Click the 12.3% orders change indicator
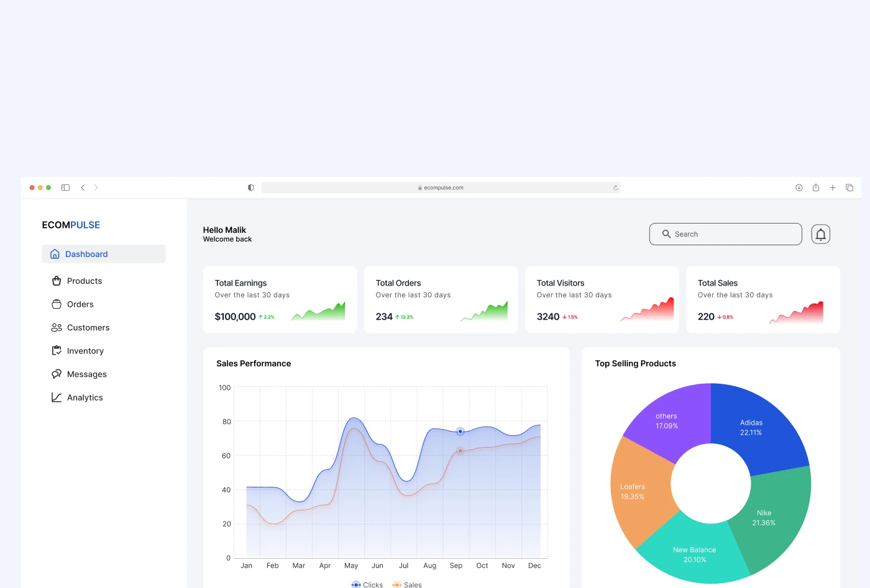 (x=405, y=317)
